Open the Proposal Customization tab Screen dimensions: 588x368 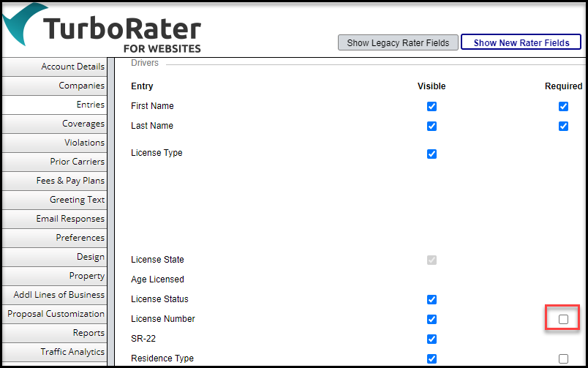point(56,314)
